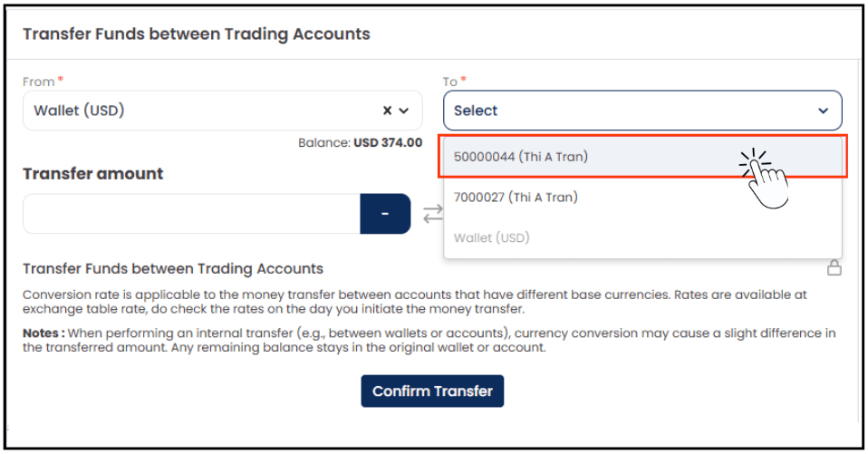Viewport: 868px width, 454px height.
Task: Click the Transfer Funds between Trading Accounts header
Action: click(x=197, y=34)
